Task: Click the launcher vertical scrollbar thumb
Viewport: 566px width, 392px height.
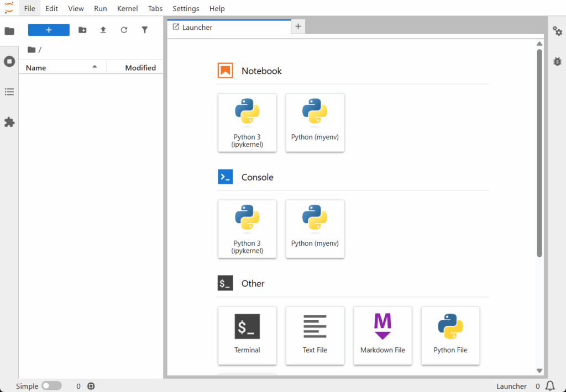Action: [x=539, y=153]
